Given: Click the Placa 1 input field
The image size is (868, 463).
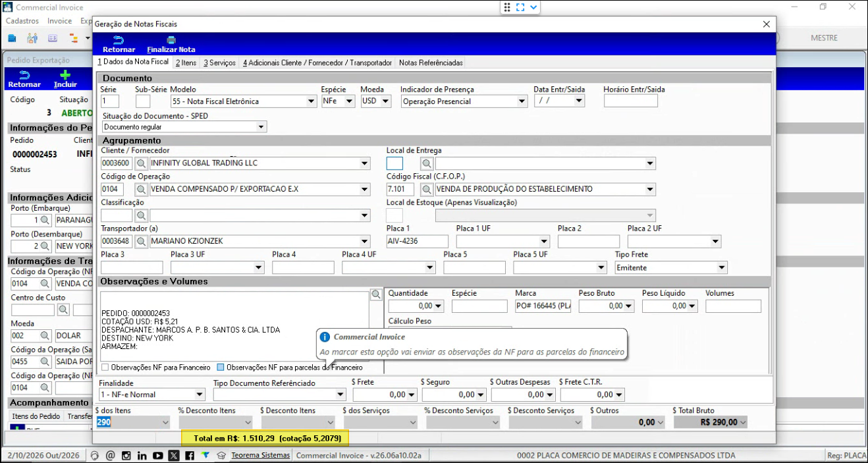Looking at the screenshot, I should (x=417, y=241).
